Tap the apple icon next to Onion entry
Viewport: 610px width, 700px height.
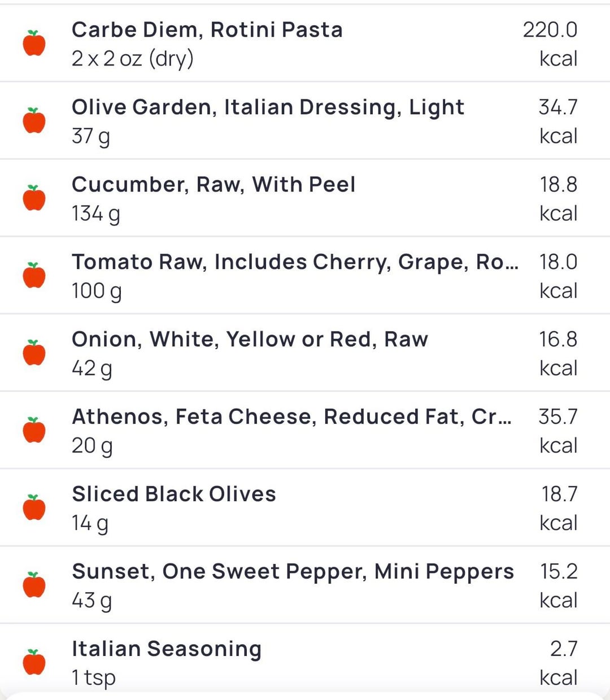point(34,353)
